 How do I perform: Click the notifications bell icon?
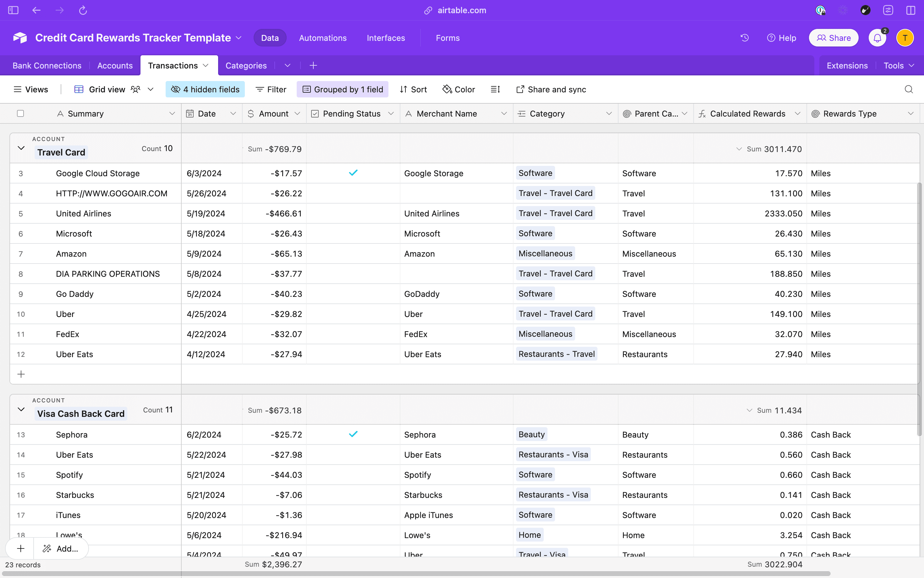point(877,37)
